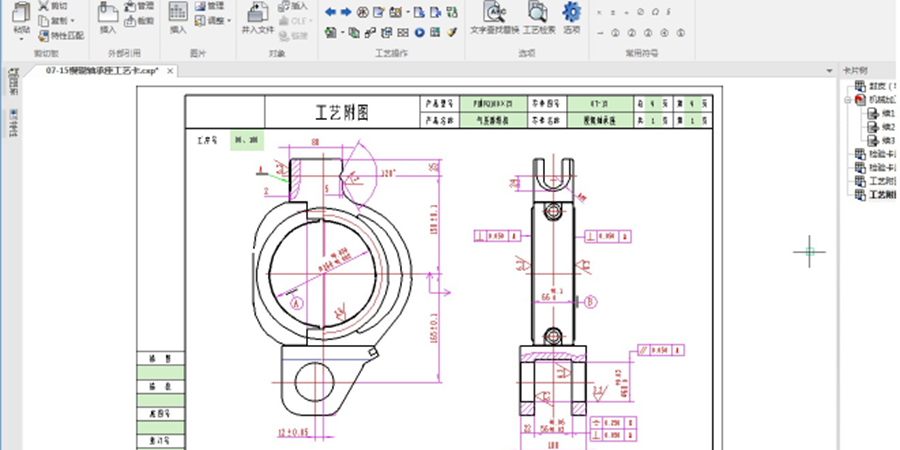Screen dimensions: 900x450
Task: Open the 复制 dropdown arrow
Action: (72, 21)
